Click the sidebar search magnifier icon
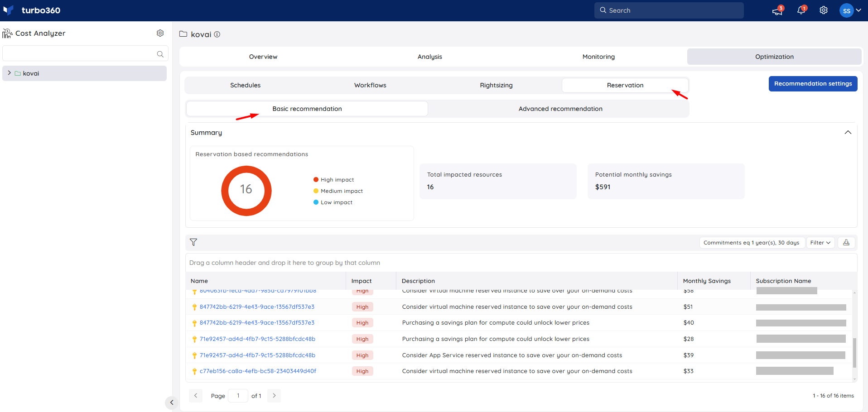This screenshot has width=868, height=412. click(x=160, y=54)
